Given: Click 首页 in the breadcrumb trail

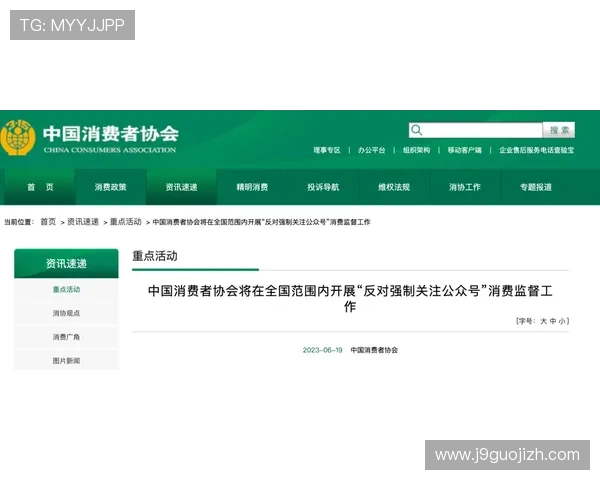Looking at the screenshot, I should [48, 222].
